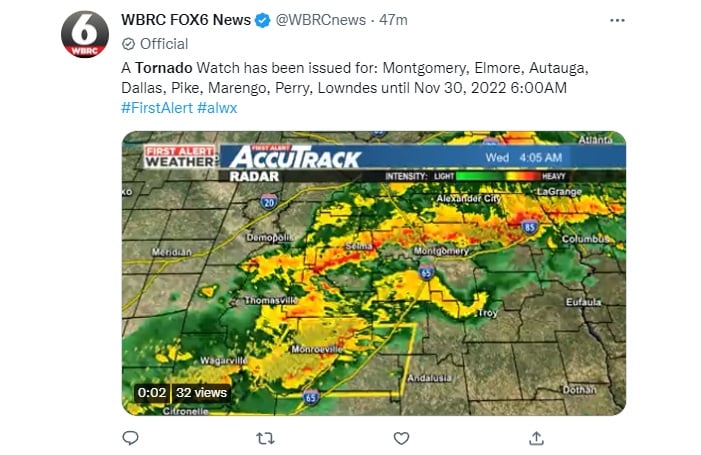Click the reply speech bubble icon
This screenshot has height=455, width=701.
(x=130, y=438)
